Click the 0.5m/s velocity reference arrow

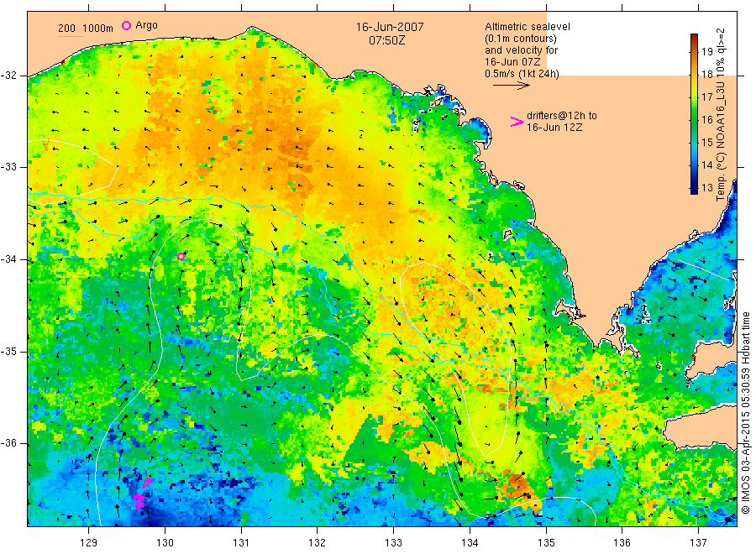511,86
